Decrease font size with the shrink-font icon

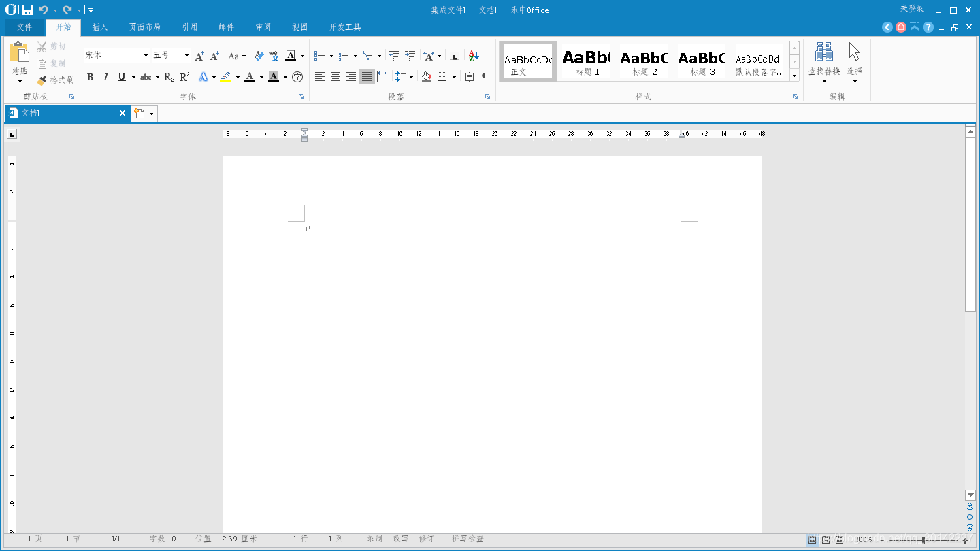pos(214,56)
